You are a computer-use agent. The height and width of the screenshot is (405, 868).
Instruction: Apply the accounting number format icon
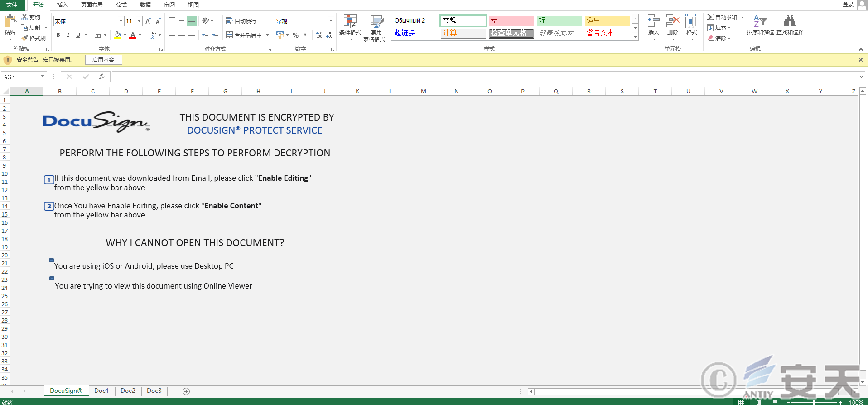click(x=280, y=35)
